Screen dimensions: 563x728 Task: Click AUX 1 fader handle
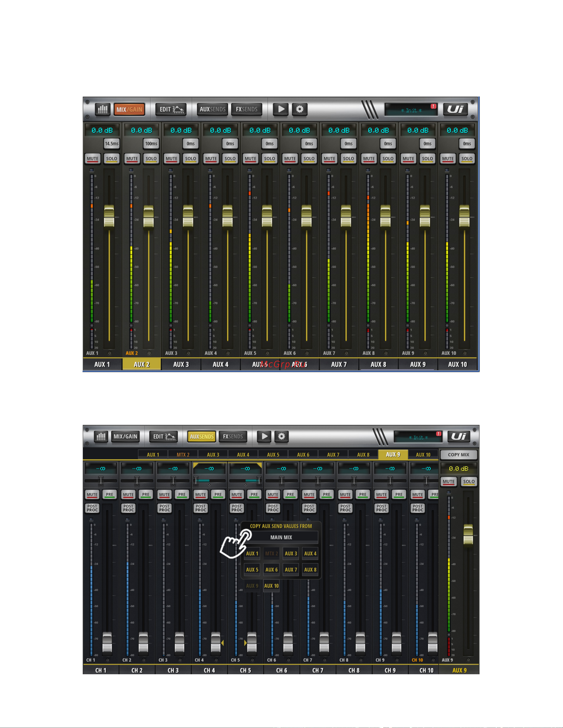pyautogui.click(x=109, y=217)
